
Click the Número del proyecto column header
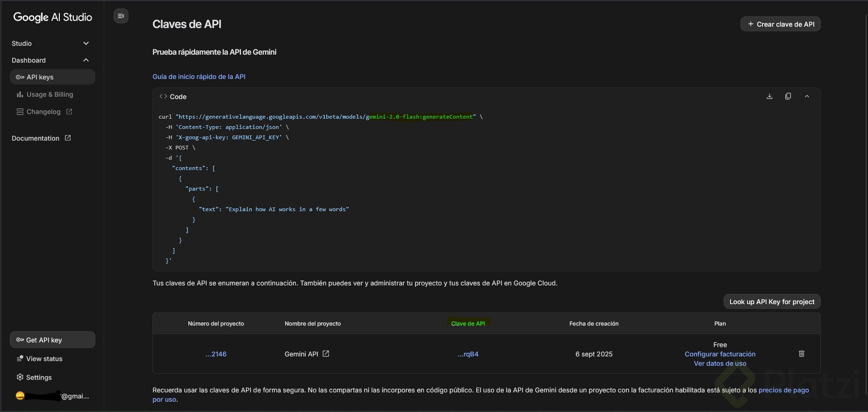pyautogui.click(x=216, y=324)
